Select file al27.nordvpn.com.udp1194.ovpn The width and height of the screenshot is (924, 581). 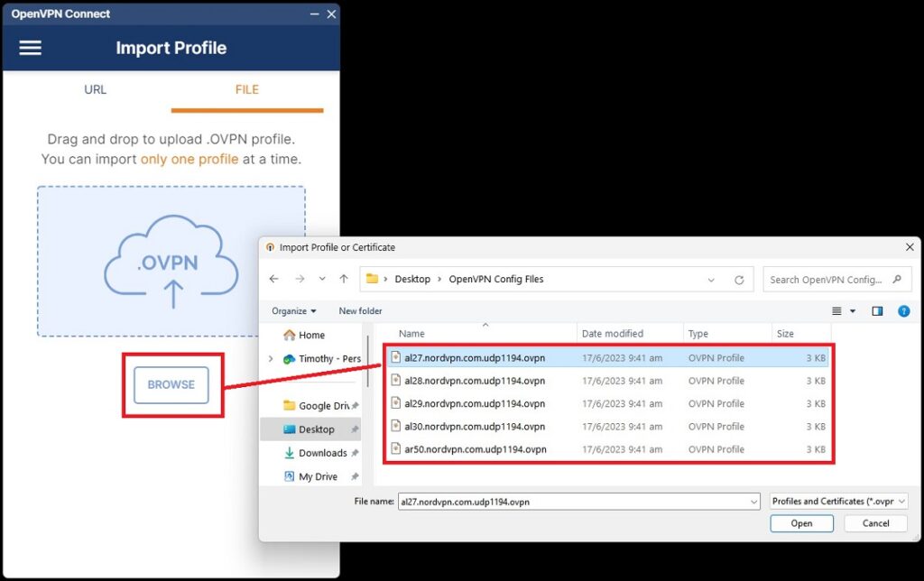608,357
